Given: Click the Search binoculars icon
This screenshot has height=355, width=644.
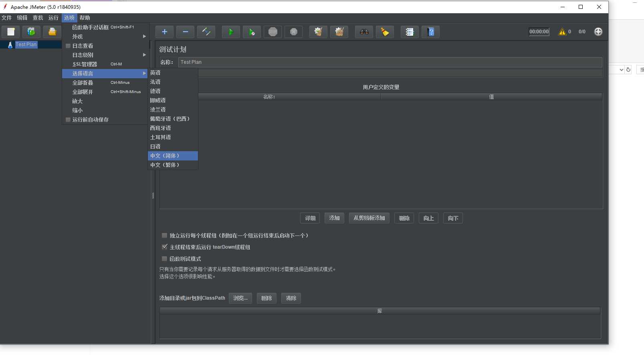Looking at the screenshot, I should [x=364, y=32].
